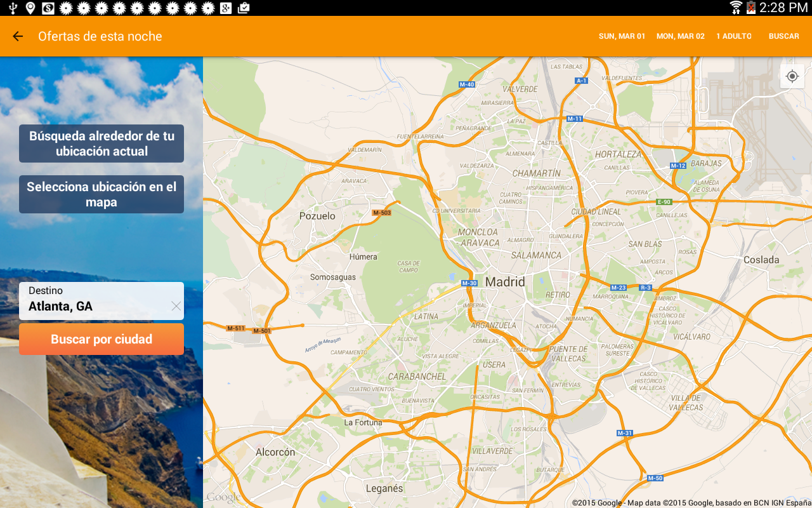Tap the Wi-Fi signal icon

736,8
